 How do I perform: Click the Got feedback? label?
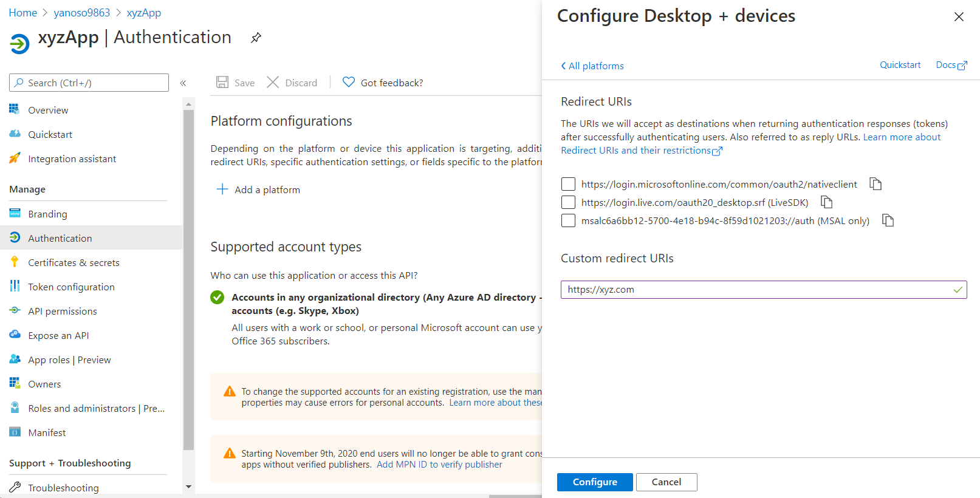tap(392, 83)
